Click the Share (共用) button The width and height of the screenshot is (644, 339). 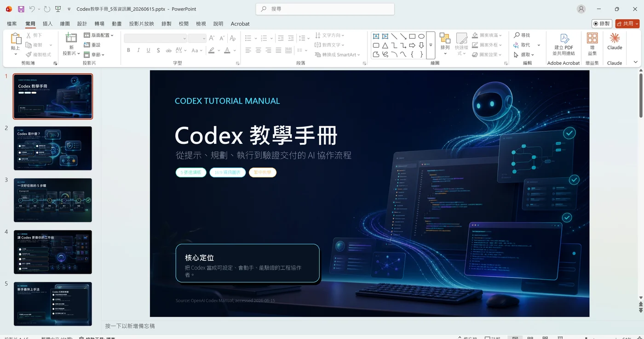click(x=627, y=23)
